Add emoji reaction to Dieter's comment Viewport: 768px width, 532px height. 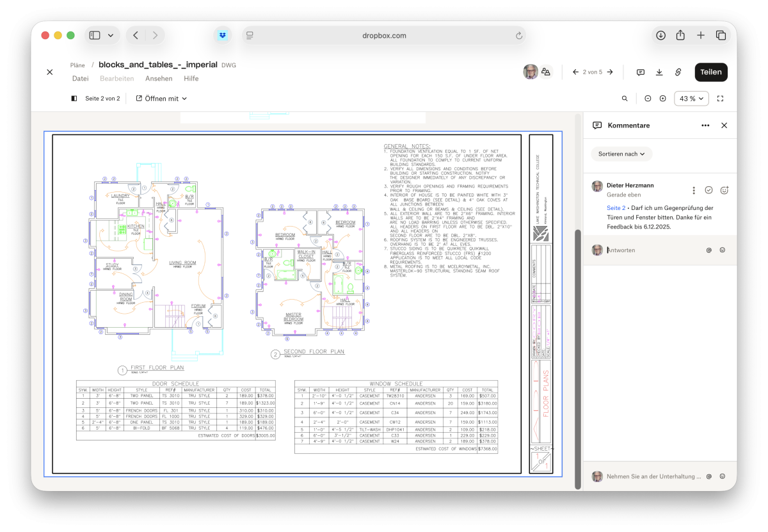(724, 190)
